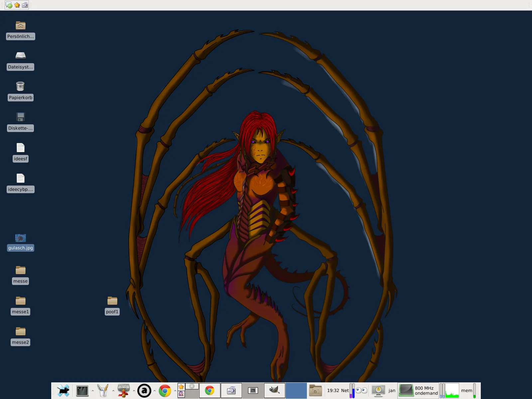Click the green CPU usage graph
Image resolution: width=532 pixels, height=399 pixels.
pos(452,391)
